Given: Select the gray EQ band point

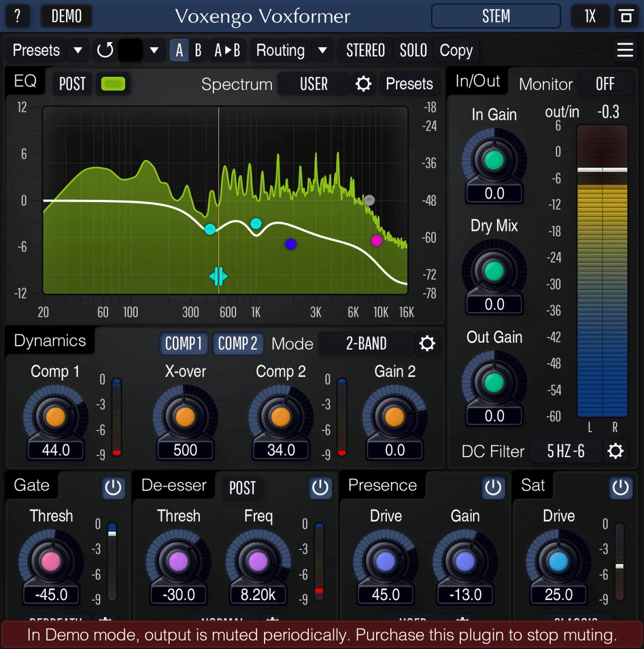Looking at the screenshot, I should coord(369,200).
